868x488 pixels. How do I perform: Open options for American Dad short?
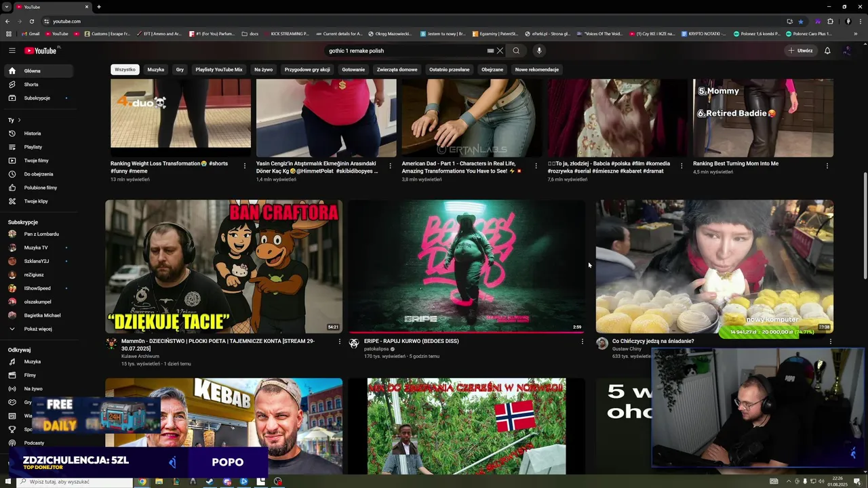click(x=536, y=166)
